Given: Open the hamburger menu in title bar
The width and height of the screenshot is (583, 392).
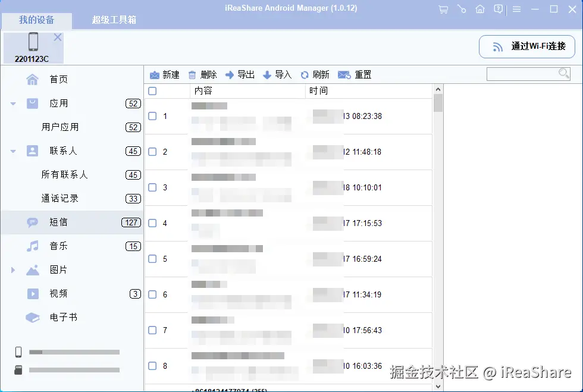Looking at the screenshot, I should pyautogui.click(x=516, y=9).
